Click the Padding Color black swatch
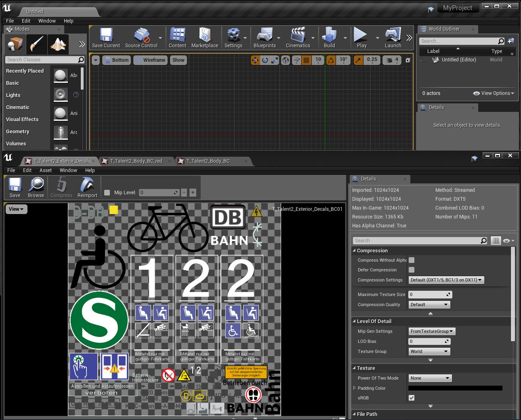Image resolution: width=521 pixels, height=420 pixels. (x=455, y=388)
